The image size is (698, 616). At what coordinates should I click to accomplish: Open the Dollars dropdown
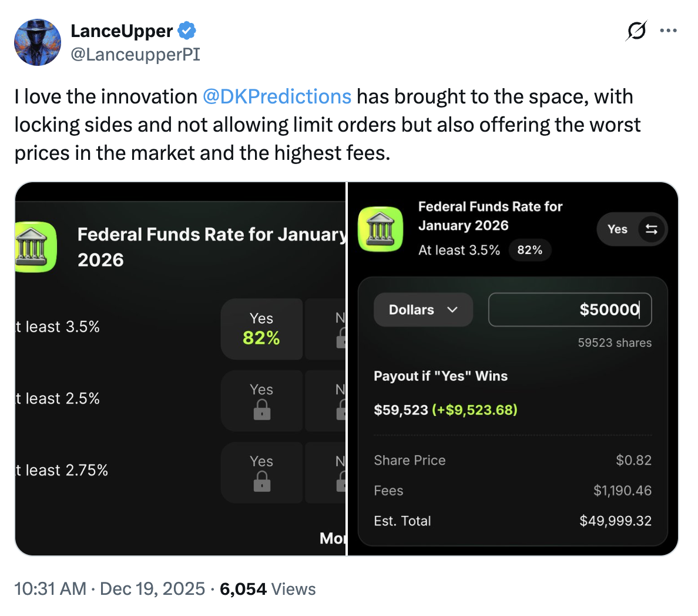pos(423,310)
